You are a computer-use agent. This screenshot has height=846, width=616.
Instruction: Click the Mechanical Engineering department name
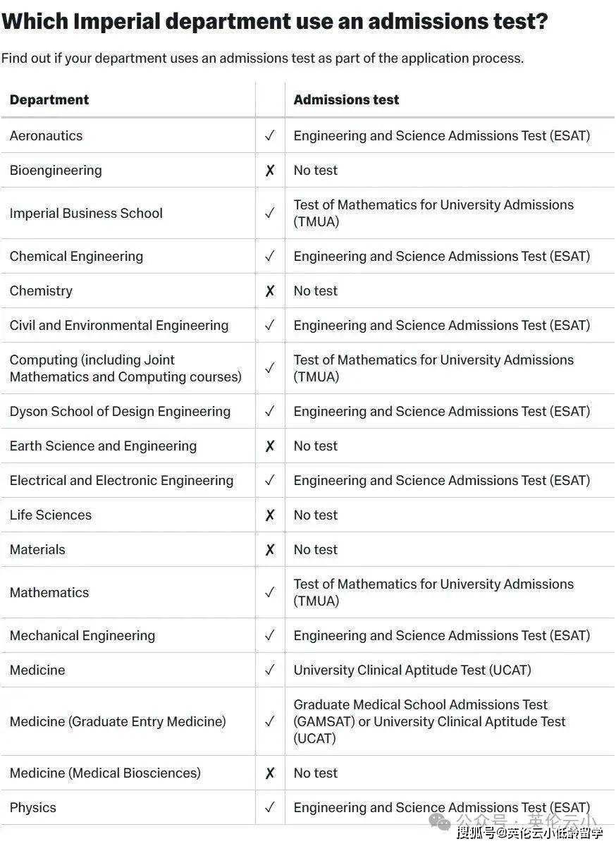click(x=82, y=635)
